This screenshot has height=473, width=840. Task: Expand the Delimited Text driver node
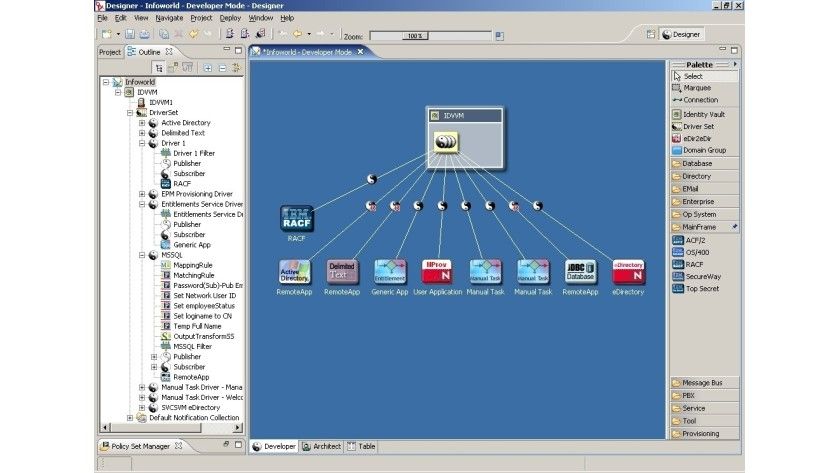pos(142,133)
